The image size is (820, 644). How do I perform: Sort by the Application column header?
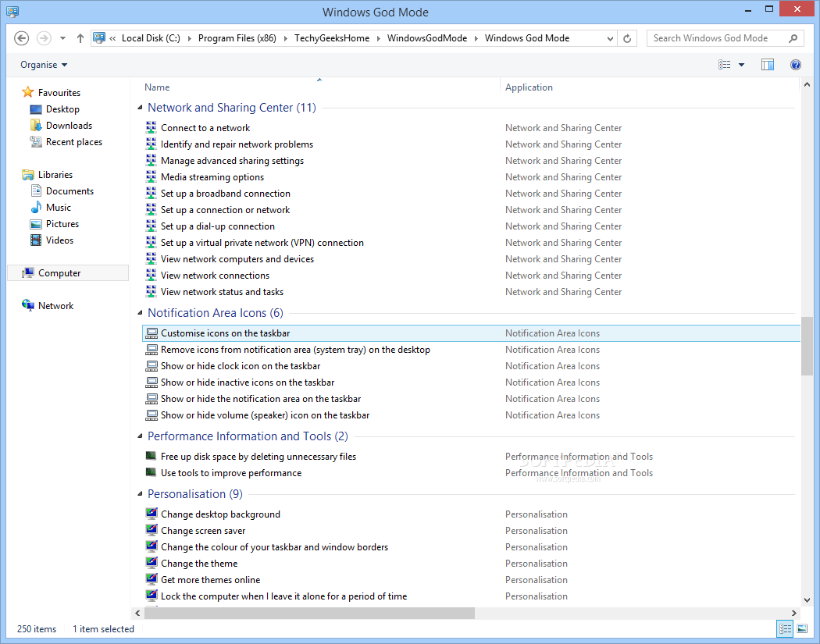tap(529, 87)
